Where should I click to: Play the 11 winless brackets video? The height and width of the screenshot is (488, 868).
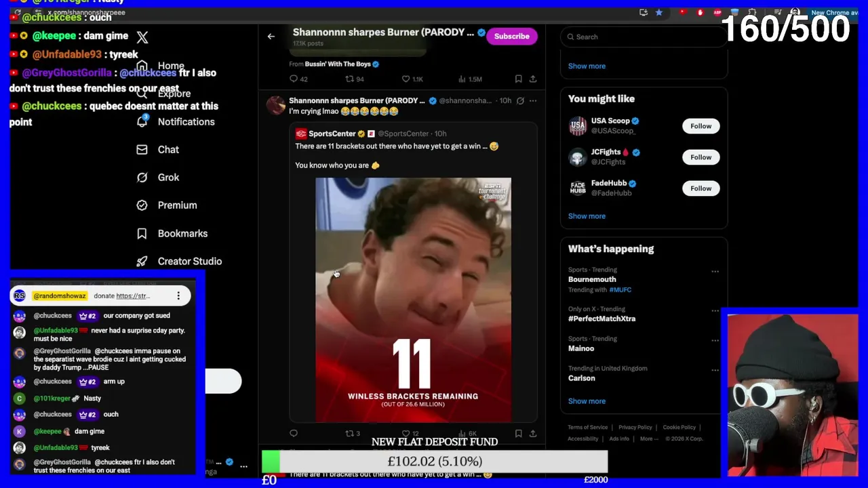(413, 300)
